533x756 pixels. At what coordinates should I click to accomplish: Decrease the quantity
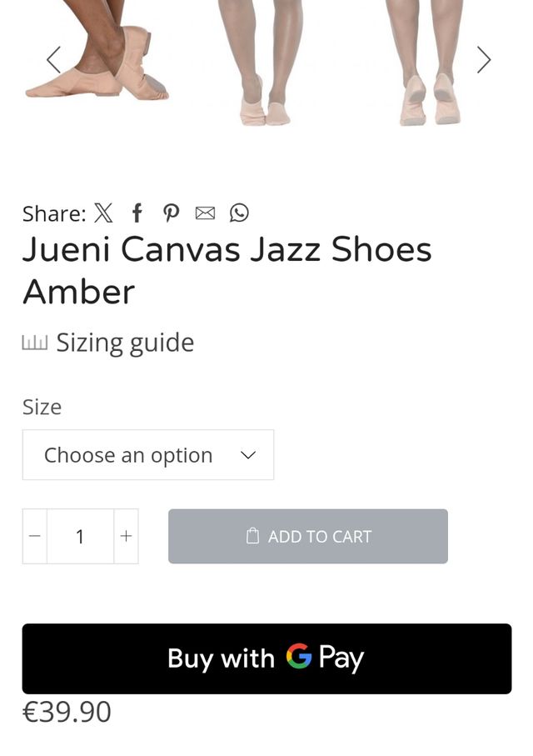tap(34, 536)
